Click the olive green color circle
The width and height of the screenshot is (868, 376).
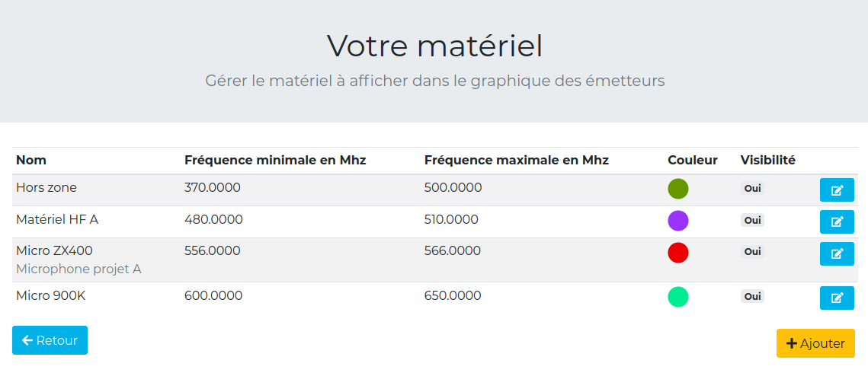click(678, 189)
